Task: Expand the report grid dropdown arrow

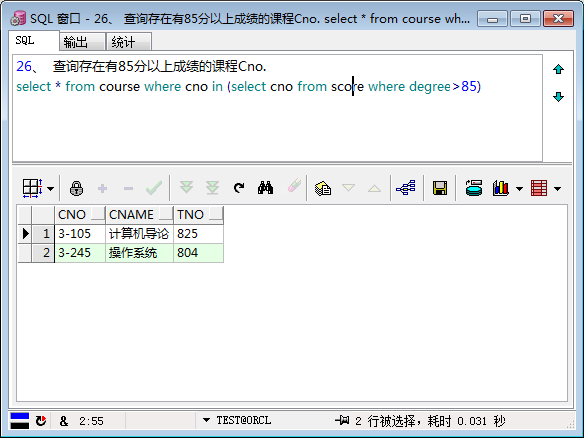Action: coord(557,189)
